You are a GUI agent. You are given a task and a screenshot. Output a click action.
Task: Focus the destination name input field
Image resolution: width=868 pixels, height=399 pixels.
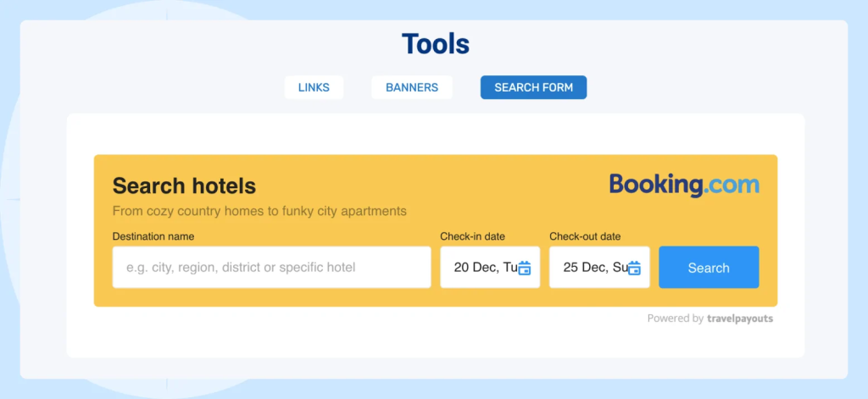271,268
